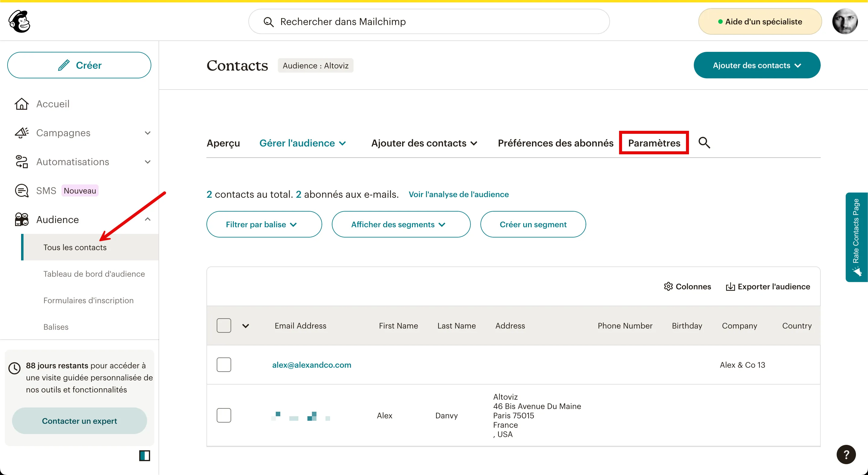The image size is (868, 475).
Task: Click the Accueil label in sidebar
Action: (x=53, y=104)
